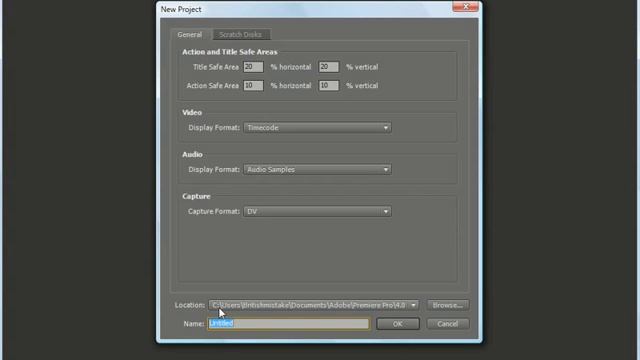Edit Title Safe Area vertical percent field
The width and height of the screenshot is (640, 360).
pos(329,67)
